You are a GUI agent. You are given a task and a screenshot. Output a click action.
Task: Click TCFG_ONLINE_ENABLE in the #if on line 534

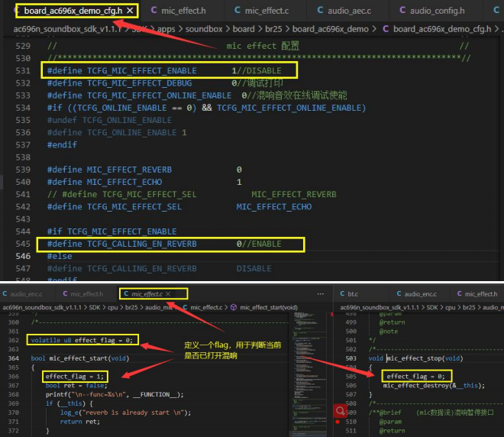pyautogui.click(x=122, y=108)
